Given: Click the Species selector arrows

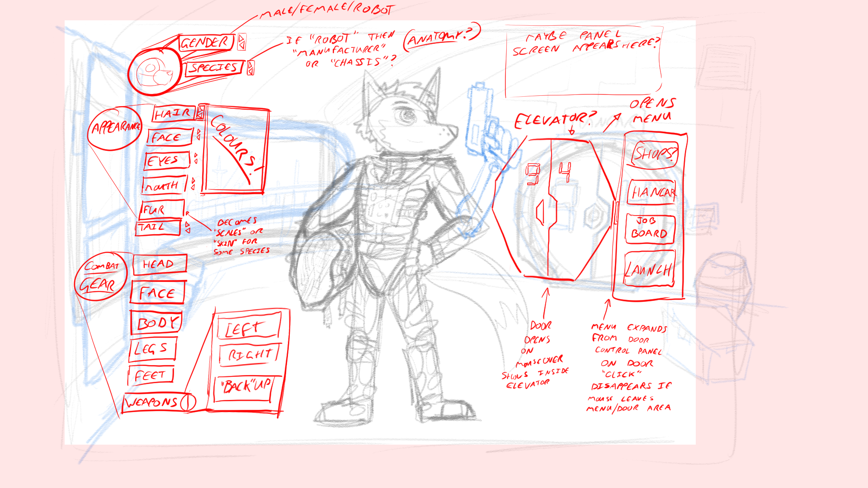Looking at the screenshot, I should click(x=250, y=68).
